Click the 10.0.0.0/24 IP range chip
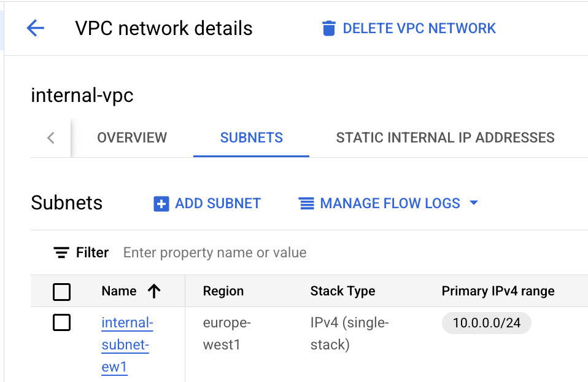The width and height of the screenshot is (588, 382). [486, 323]
